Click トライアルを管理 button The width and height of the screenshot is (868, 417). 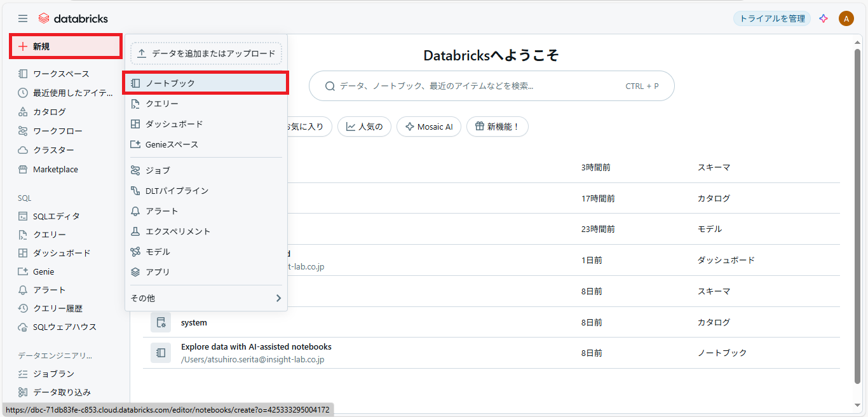(772, 18)
